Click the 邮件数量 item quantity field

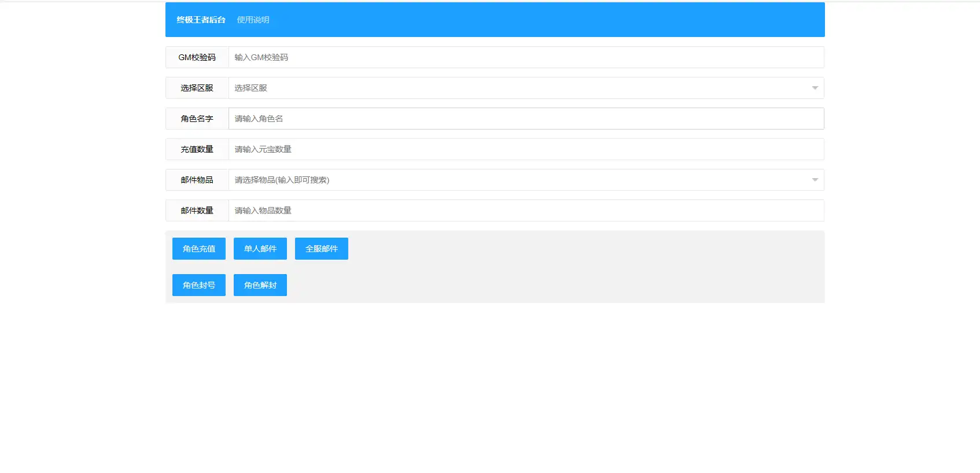(526, 210)
